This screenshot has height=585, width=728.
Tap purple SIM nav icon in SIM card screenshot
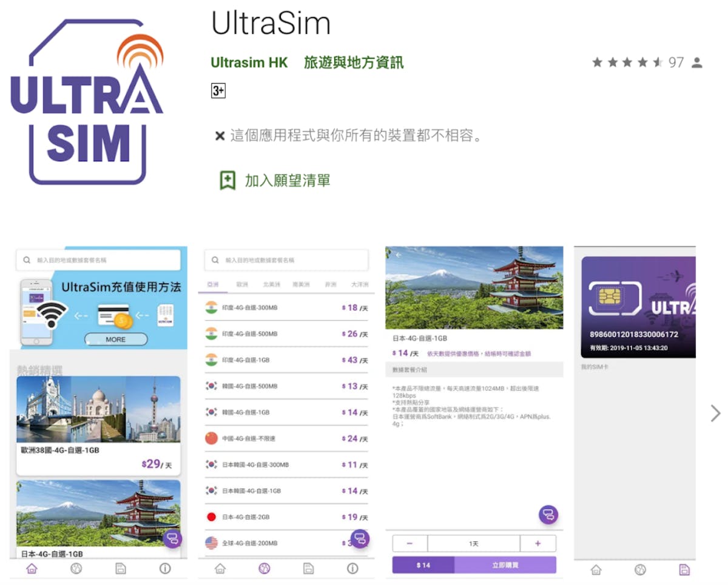(684, 569)
